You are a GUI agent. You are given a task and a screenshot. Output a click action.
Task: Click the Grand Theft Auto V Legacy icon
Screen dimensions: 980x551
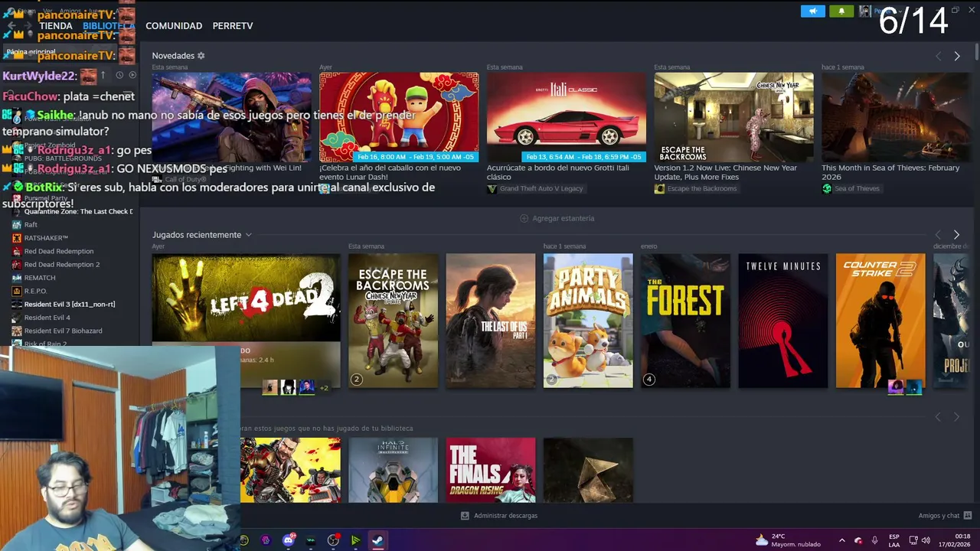tap(492, 189)
